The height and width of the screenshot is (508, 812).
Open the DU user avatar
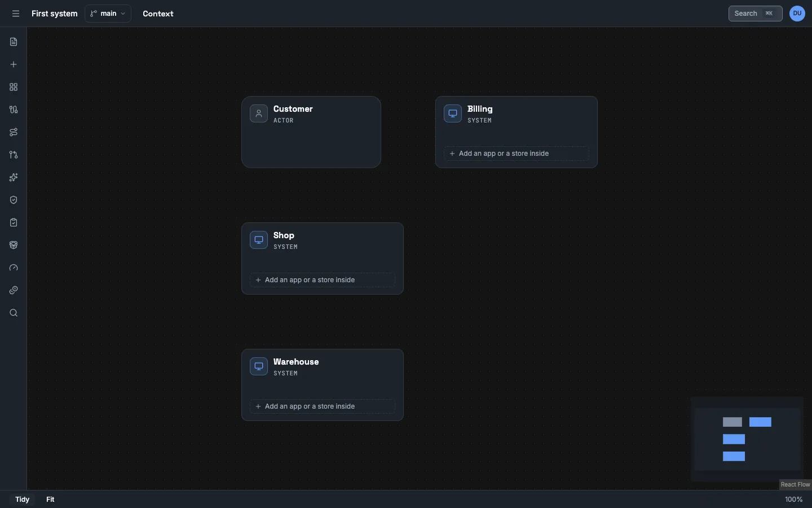[x=797, y=14]
